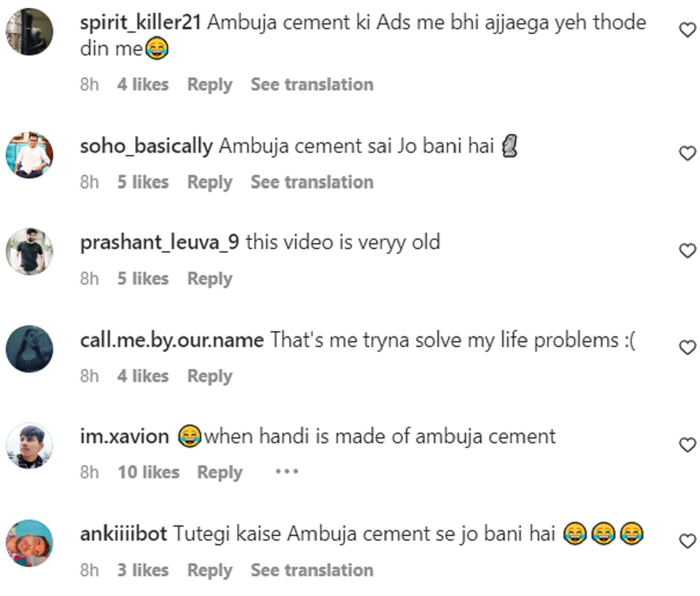This screenshot has height=596, width=700.
Task: Reply to spirit_killer21's comment
Action: [x=209, y=85]
